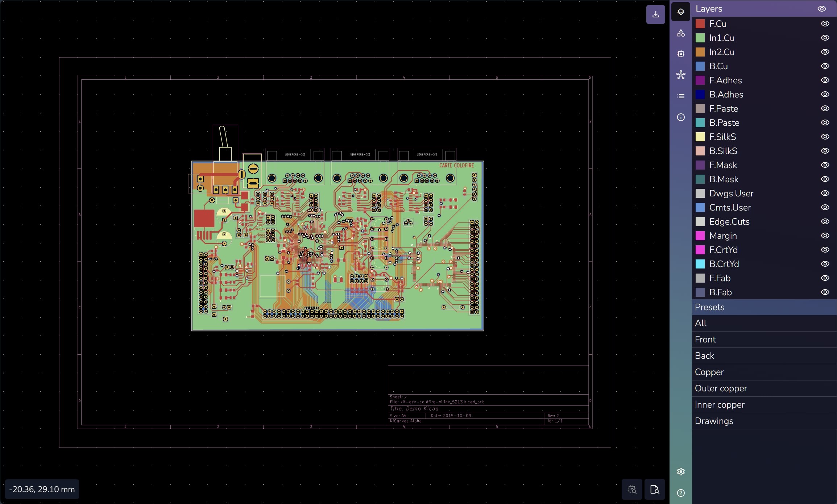Screen dimensions: 837x504
Task: Click the download file icon
Action: pyautogui.click(x=655, y=14)
